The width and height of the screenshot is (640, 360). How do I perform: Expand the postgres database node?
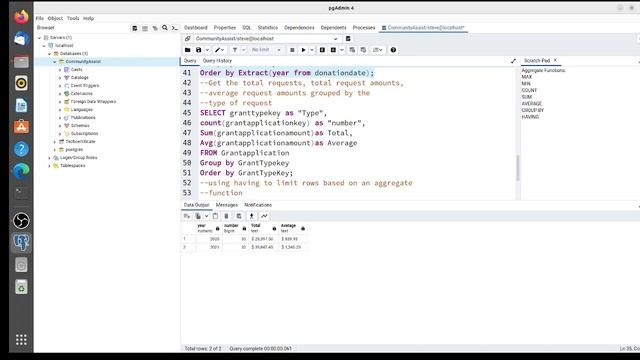click(x=55, y=150)
